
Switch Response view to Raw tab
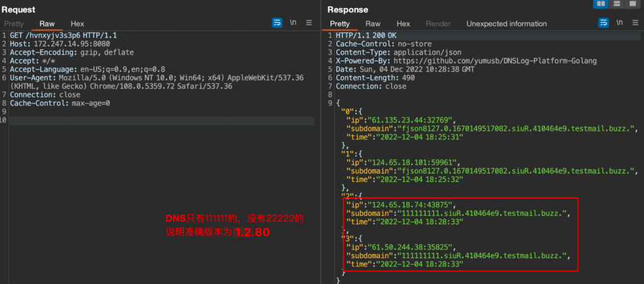[373, 24]
